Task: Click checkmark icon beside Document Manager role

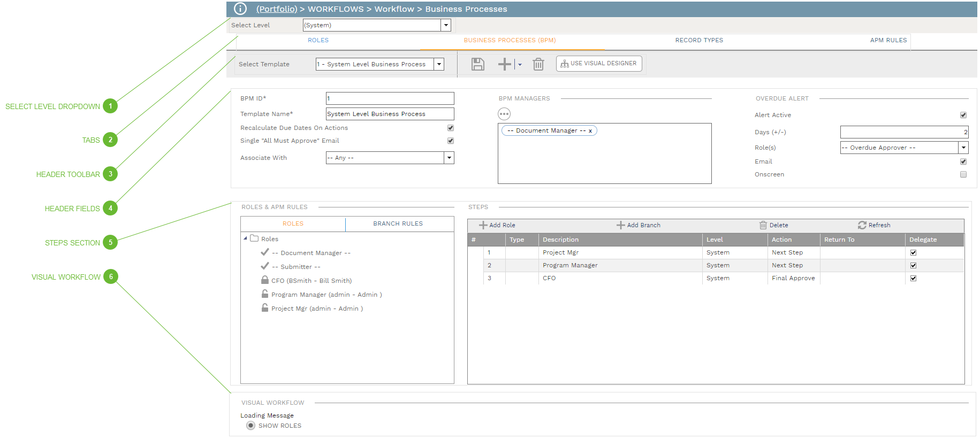Action: [265, 252]
